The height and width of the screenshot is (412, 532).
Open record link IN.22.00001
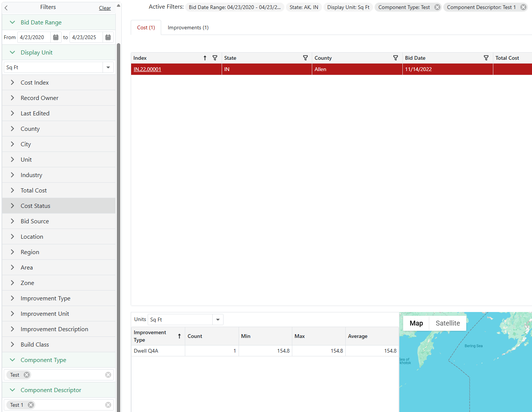pos(147,69)
